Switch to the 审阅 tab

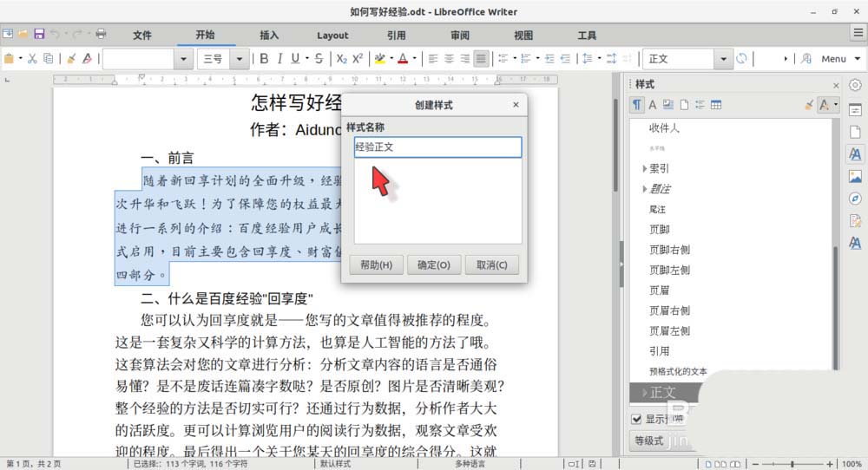pyautogui.click(x=460, y=36)
